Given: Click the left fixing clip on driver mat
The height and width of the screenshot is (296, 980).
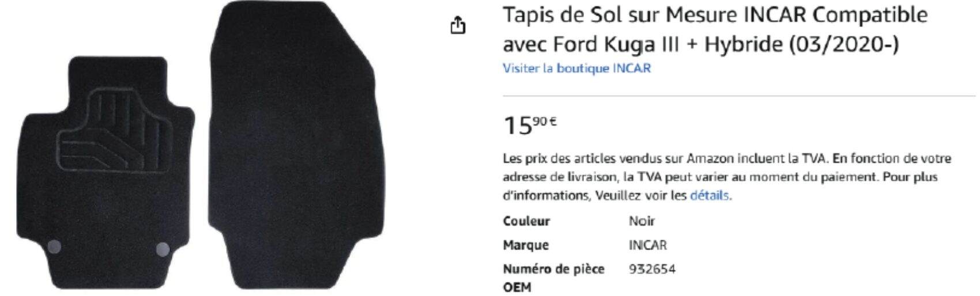Looking at the screenshot, I should (x=54, y=247).
